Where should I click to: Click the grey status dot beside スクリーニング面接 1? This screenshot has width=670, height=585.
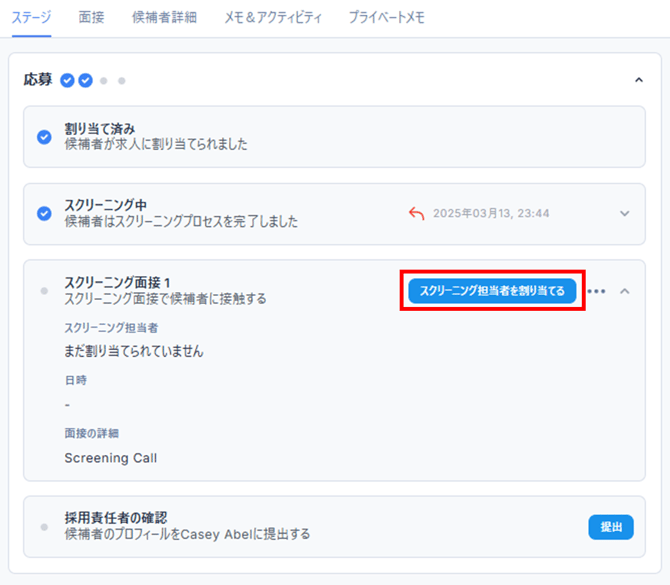coord(44,291)
